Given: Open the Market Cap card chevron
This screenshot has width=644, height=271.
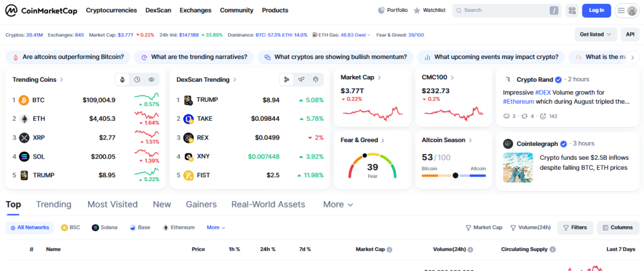Looking at the screenshot, I should click(379, 77).
